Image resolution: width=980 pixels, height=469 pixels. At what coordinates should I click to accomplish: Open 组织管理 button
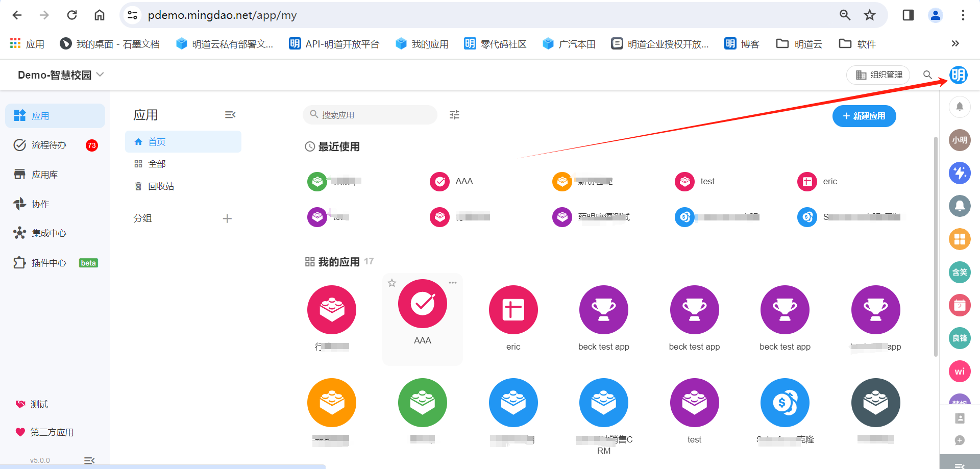878,75
